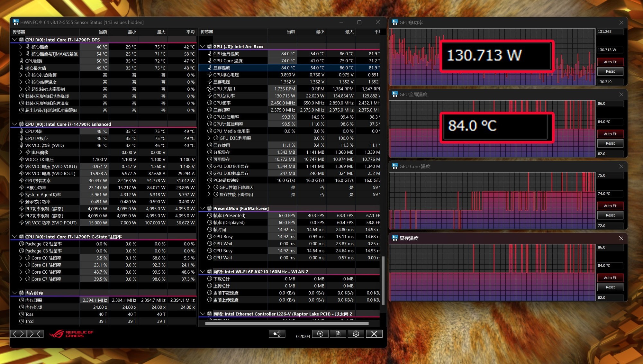Click left panel 传感器 column header

pyautogui.click(x=45, y=32)
